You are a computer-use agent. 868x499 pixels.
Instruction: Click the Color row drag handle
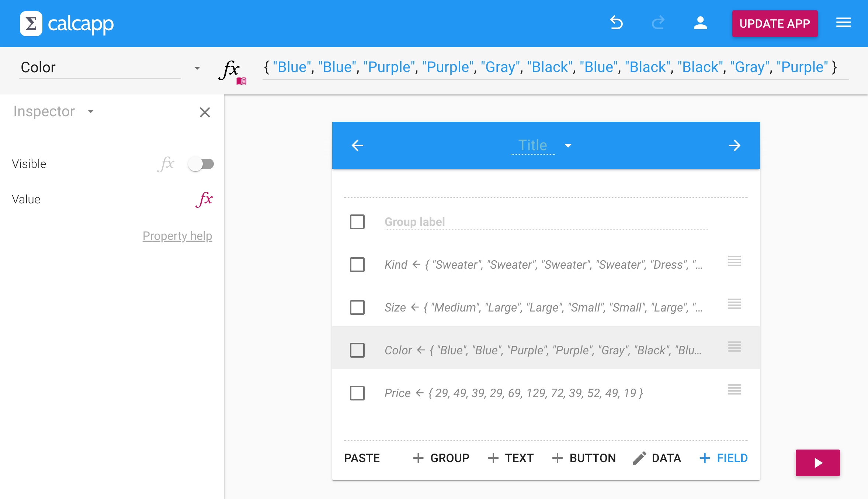[x=735, y=347]
